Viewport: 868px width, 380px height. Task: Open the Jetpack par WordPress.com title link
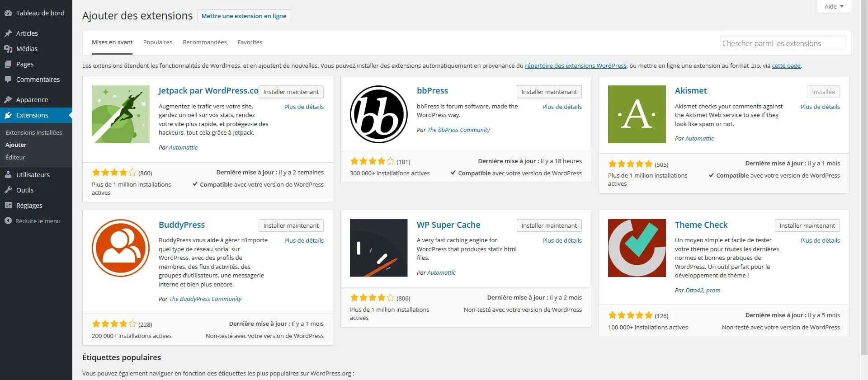(208, 91)
